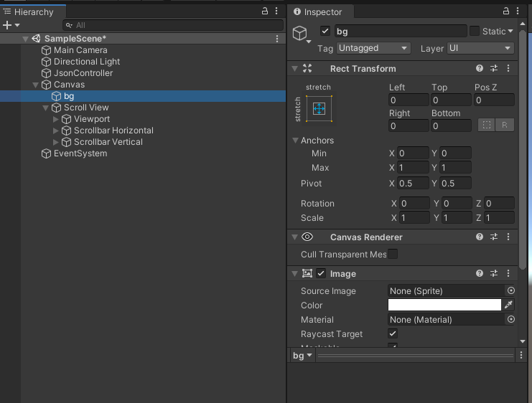Switch to the Inspector tab

tap(321, 12)
